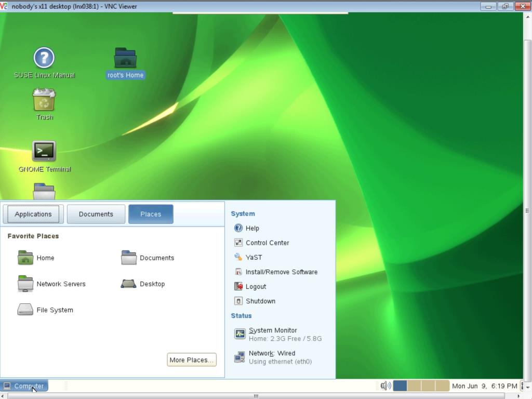Click the More Places... button
The height and width of the screenshot is (399, 532).
click(x=192, y=360)
